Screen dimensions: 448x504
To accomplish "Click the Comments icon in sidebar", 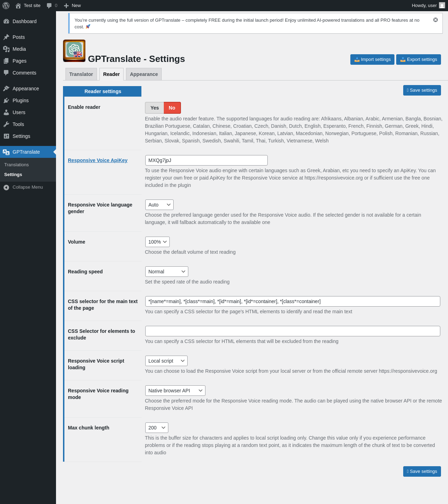I will click(6, 73).
